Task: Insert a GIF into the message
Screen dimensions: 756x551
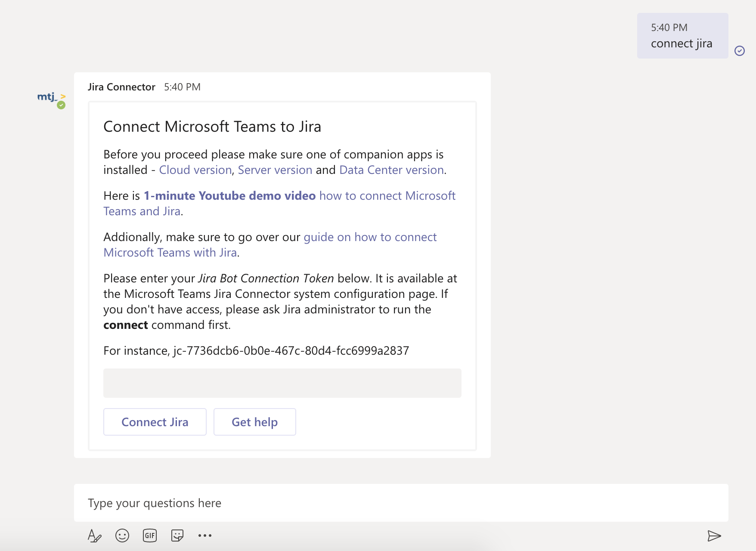Action: [149, 535]
